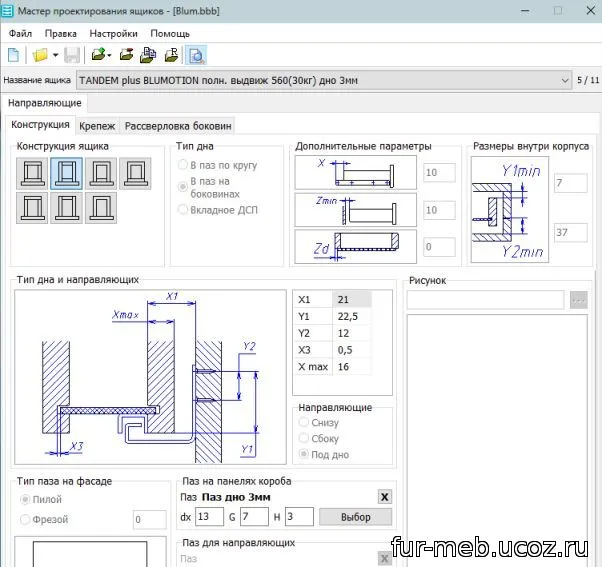Switch to the Рассверловка боковин tab
The image size is (602, 567).
click(178, 126)
